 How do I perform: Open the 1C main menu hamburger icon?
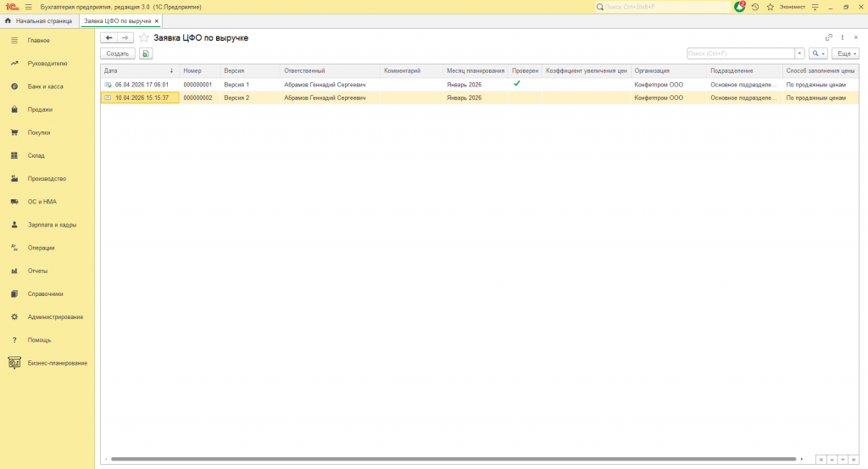click(x=28, y=7)
